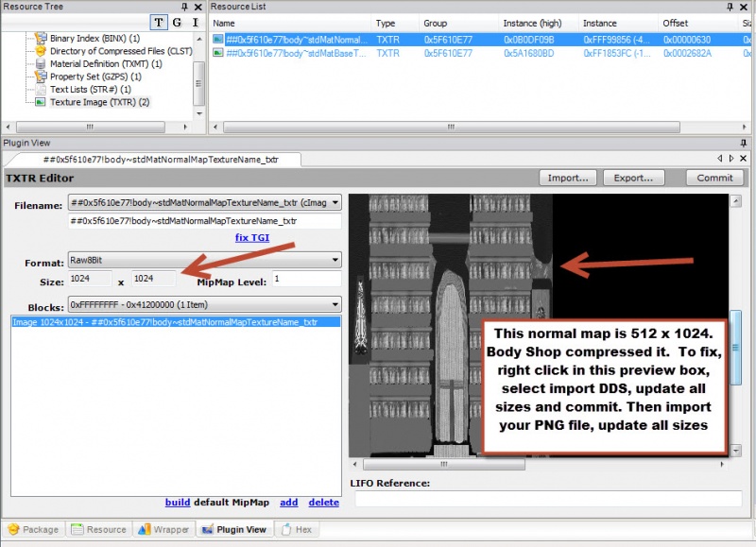Switch to the Package tab
The width and height of the screenshot is (756, 547).
point(32,530)
